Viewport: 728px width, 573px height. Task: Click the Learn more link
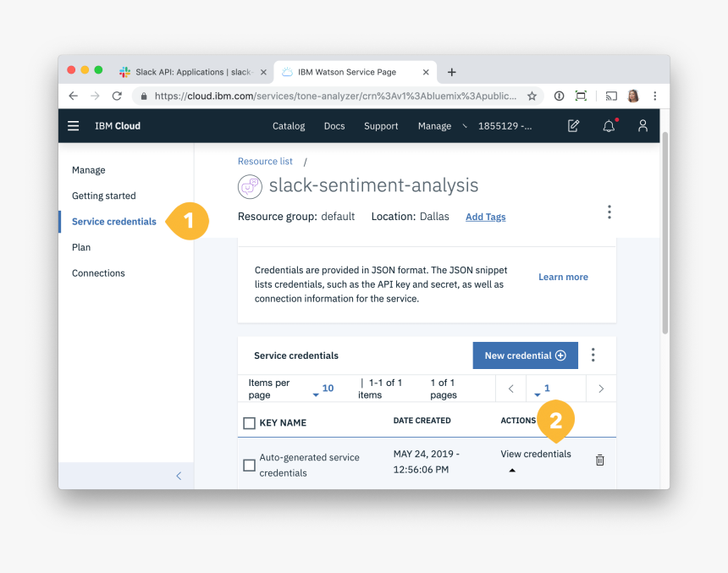pos(563,278)
